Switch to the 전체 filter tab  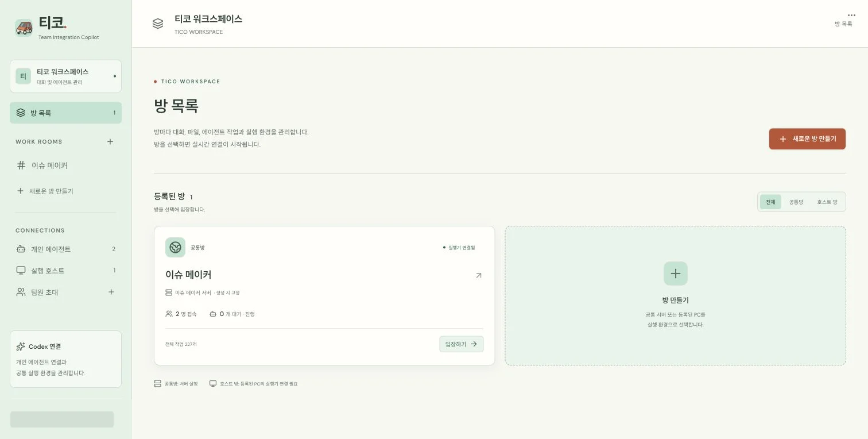770,202
